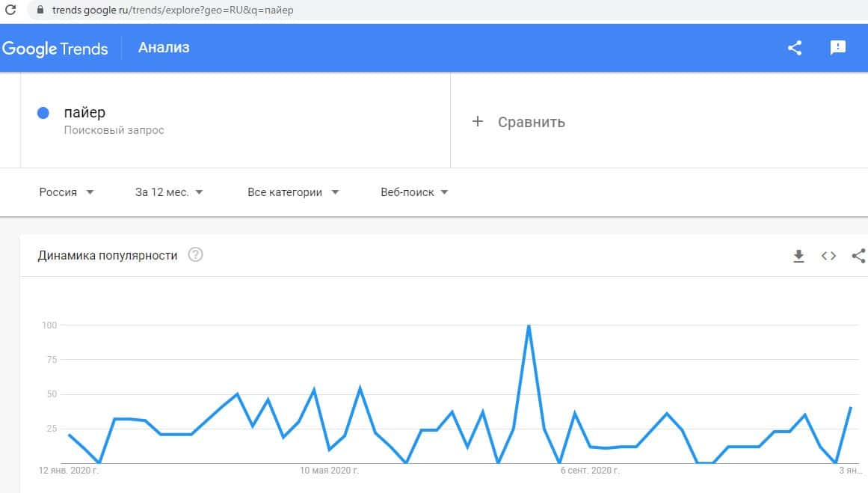Download the popularity chart as CSV
868x493 pixels.
pos(798,256)
